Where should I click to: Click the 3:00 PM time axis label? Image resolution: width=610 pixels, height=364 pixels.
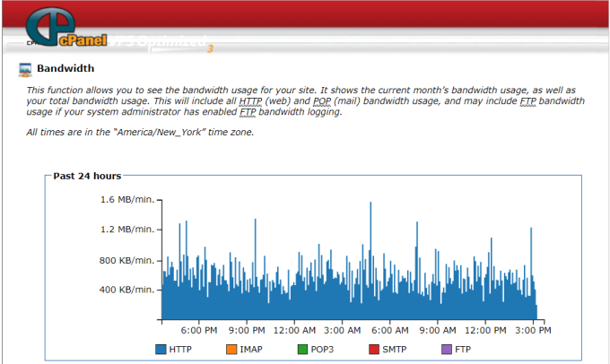click(x=533, y=331)
